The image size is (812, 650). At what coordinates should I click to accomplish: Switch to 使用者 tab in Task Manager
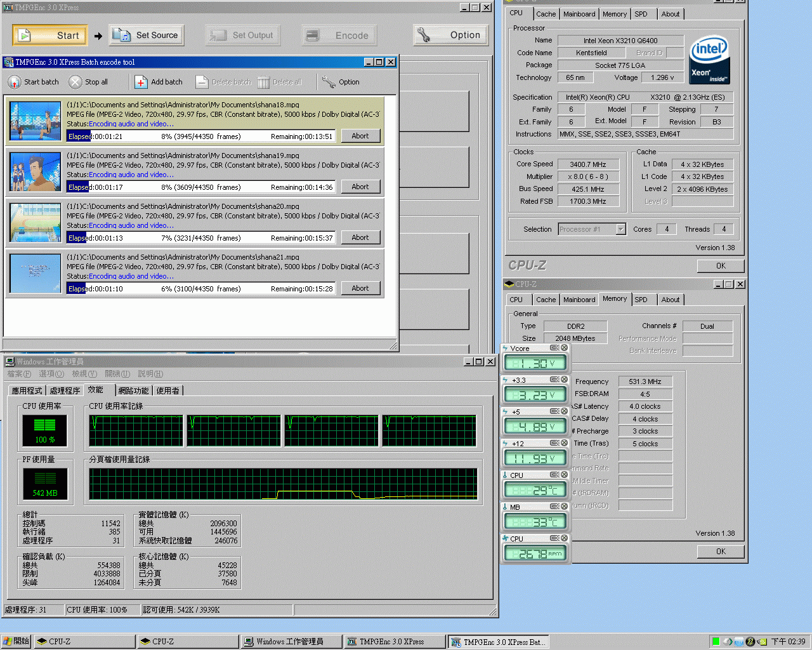[x=167, y=390]
